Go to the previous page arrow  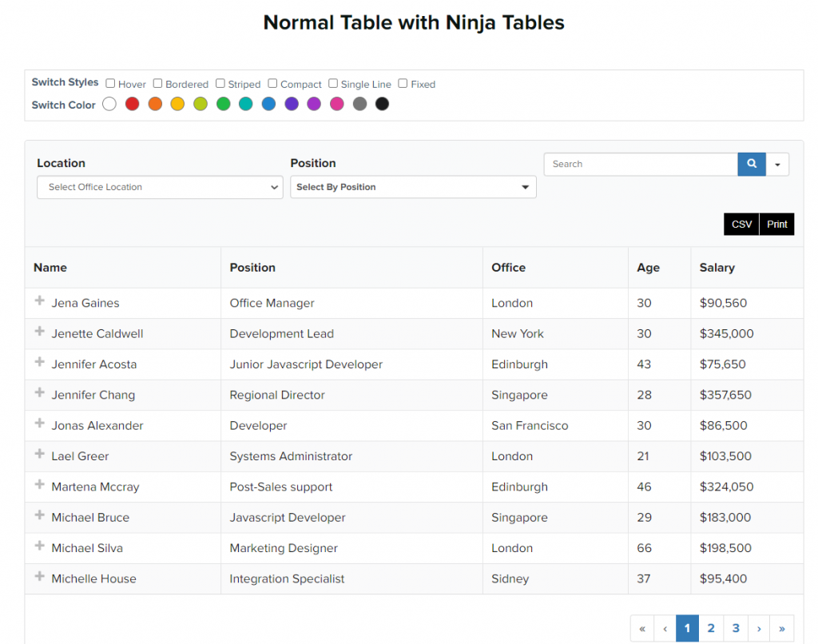tap(665, 628)
